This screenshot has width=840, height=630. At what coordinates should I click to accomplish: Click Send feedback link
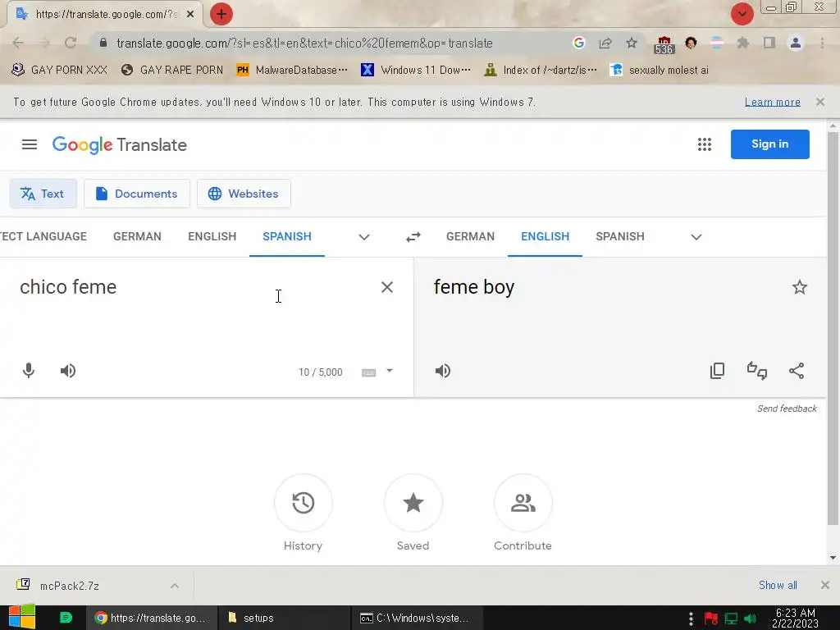point(787,409)
